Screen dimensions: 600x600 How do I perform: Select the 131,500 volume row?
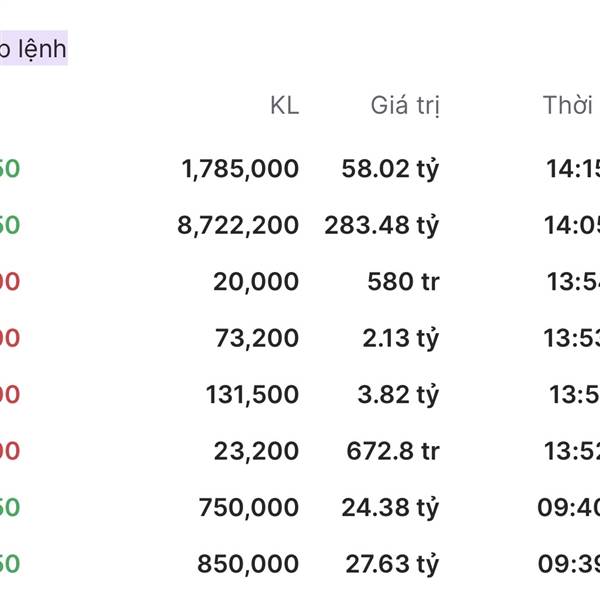pos(300,394)
